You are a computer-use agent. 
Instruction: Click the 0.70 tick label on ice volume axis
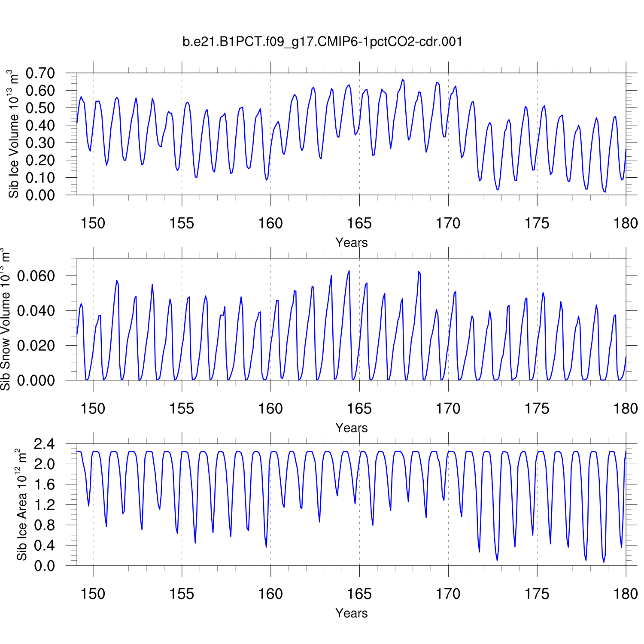click(40, 73)
